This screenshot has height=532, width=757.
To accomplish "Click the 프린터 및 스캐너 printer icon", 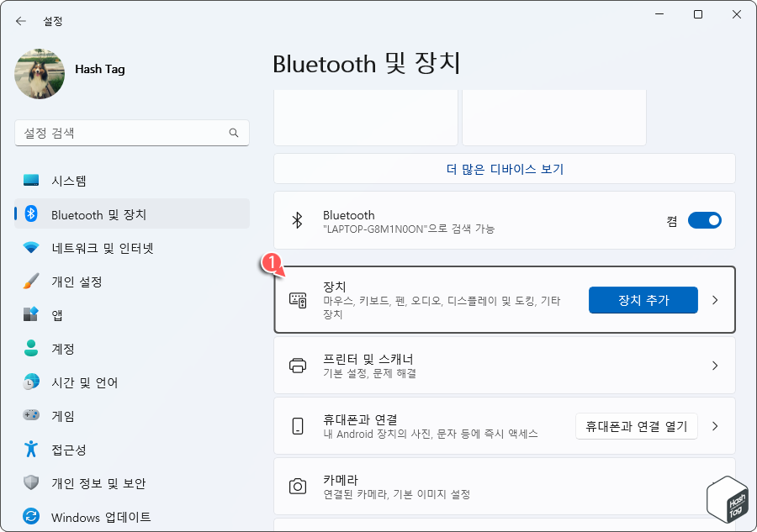I will (297, 365).
